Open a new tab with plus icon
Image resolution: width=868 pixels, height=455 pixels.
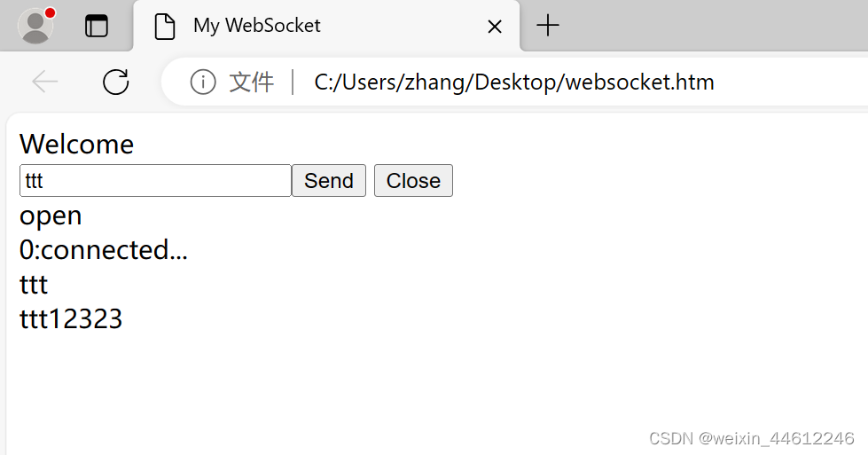[548, 26]
